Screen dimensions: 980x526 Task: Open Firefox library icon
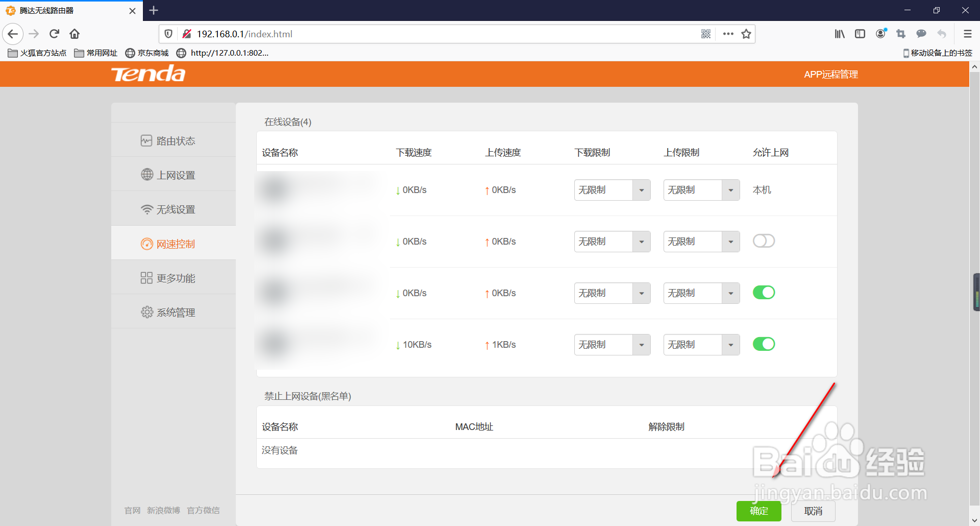[840, 34]
